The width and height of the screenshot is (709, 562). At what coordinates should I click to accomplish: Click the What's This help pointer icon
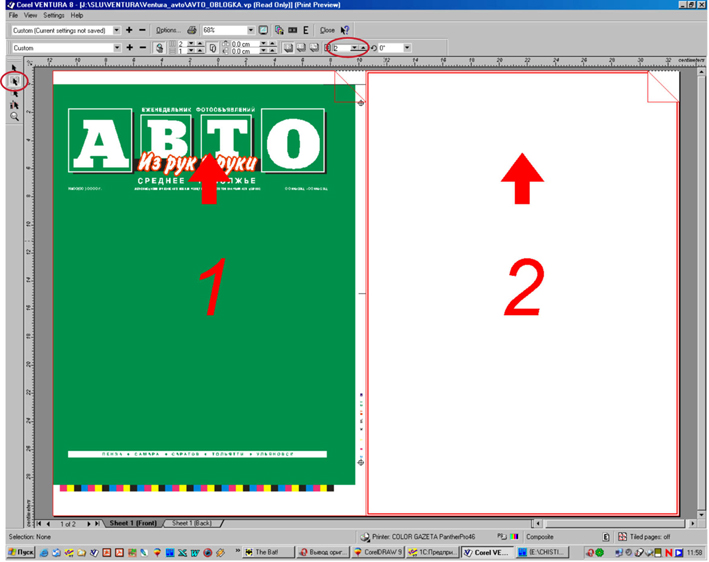[345, 30]
